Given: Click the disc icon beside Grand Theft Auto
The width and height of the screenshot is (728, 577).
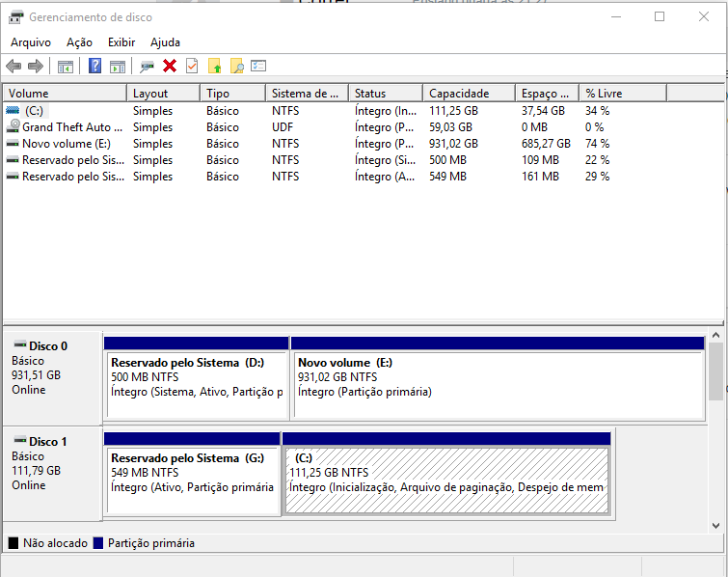Looking at the screenshot, I should click(x=13, y=126).
